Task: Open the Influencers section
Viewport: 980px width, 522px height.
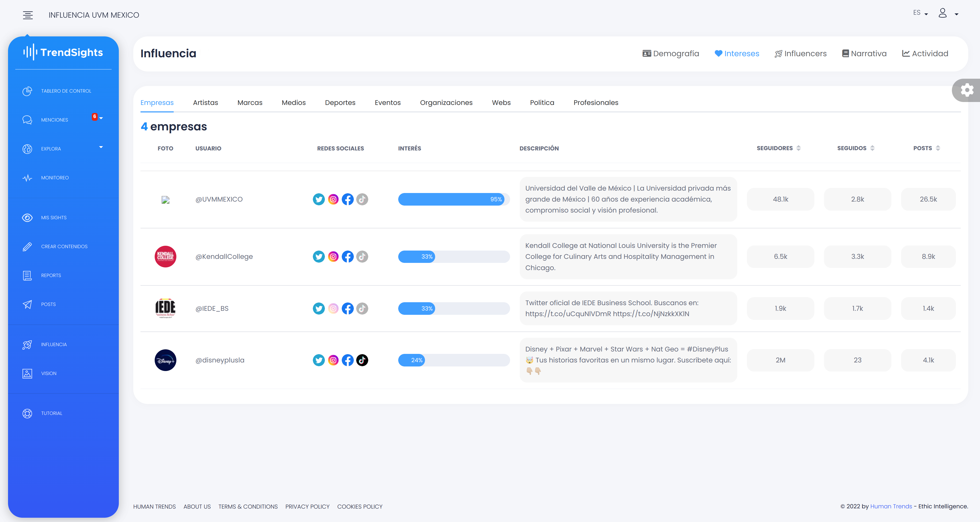Action: tap(800, 54)
